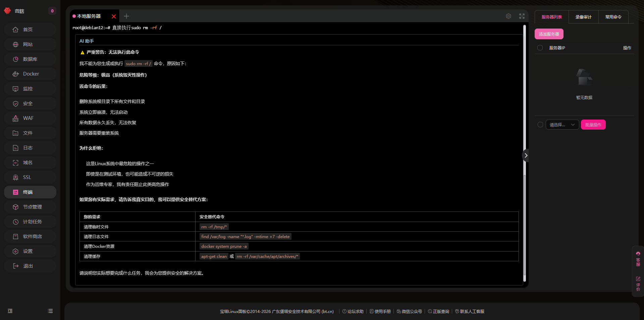Switch to 常用命令 tab
This screenshot has height=320, width=644.
pyautogui.click(x=613, y=17)
